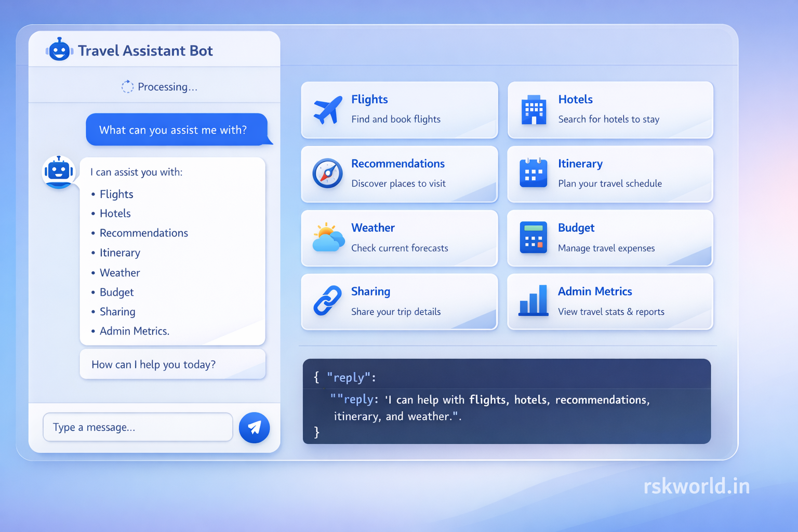
Task: Click the Processing spinner icon
Action: click(127, 87)
